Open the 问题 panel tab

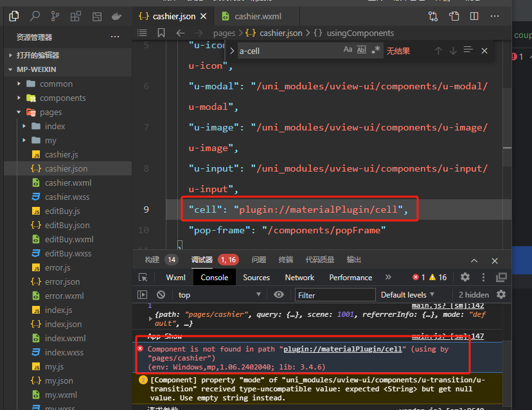pos(259,260)
